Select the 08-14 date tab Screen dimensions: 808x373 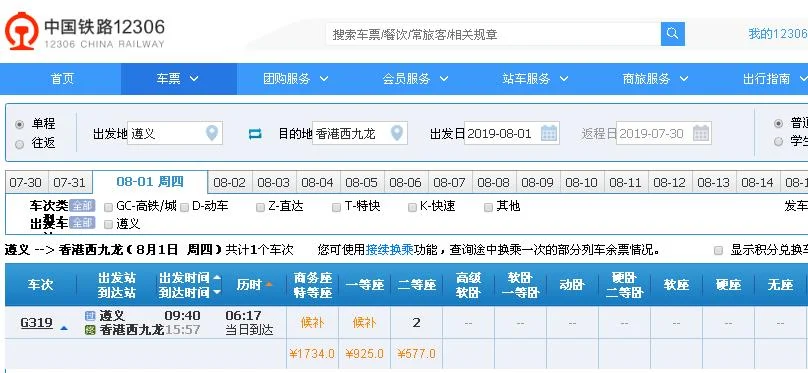(x=758, y=182)
